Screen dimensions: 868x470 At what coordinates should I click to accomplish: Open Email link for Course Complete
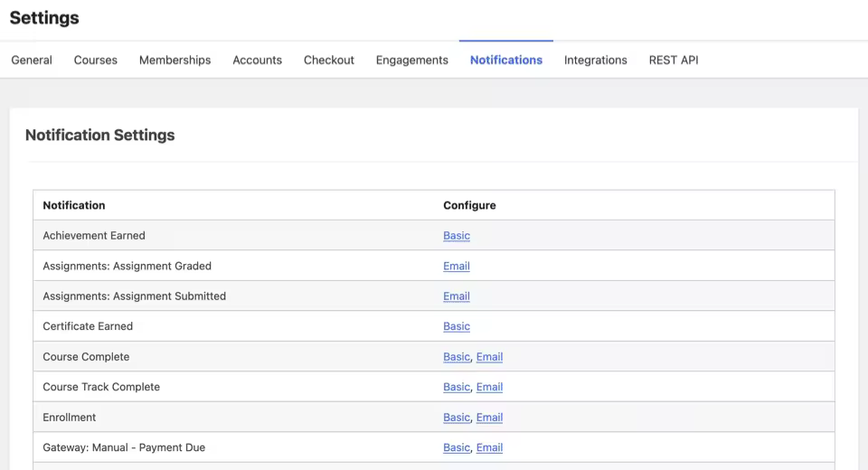(489, 356)
